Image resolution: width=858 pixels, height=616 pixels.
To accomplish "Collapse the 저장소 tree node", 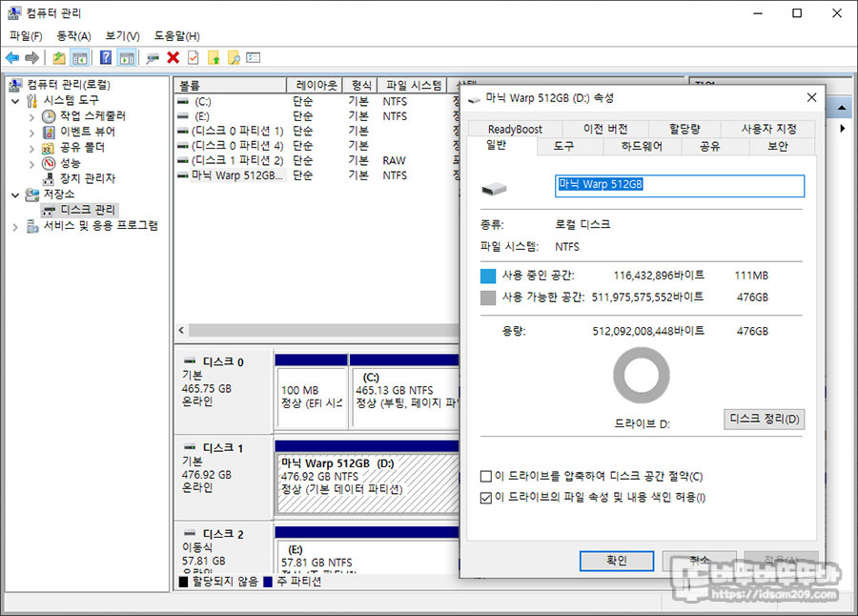I will [15, 195].
